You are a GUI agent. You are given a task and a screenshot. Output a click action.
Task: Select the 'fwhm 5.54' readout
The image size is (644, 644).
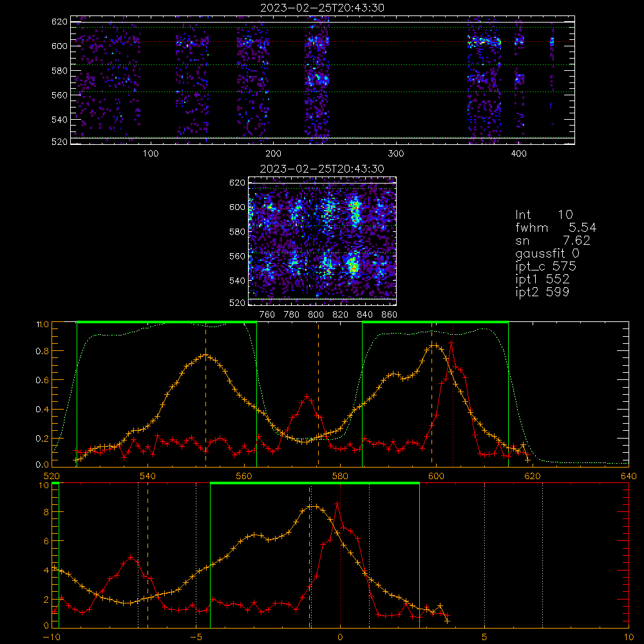click(x=556, y=227)
